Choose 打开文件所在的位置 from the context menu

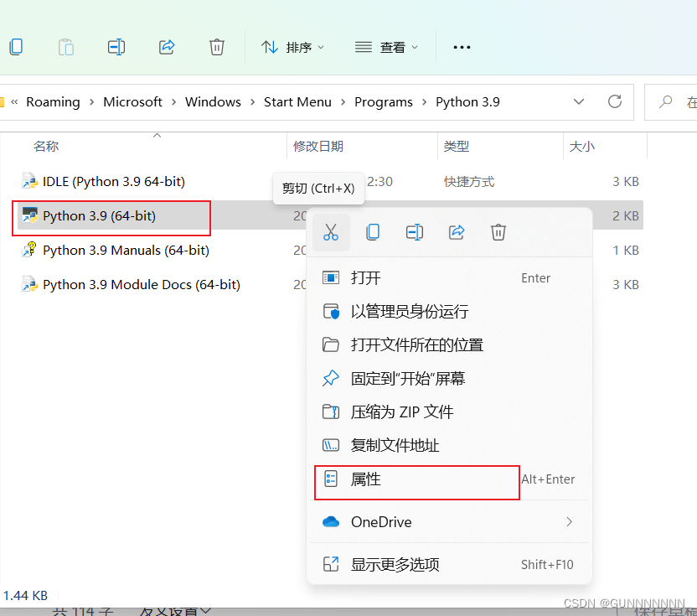(x=449, y=345)
